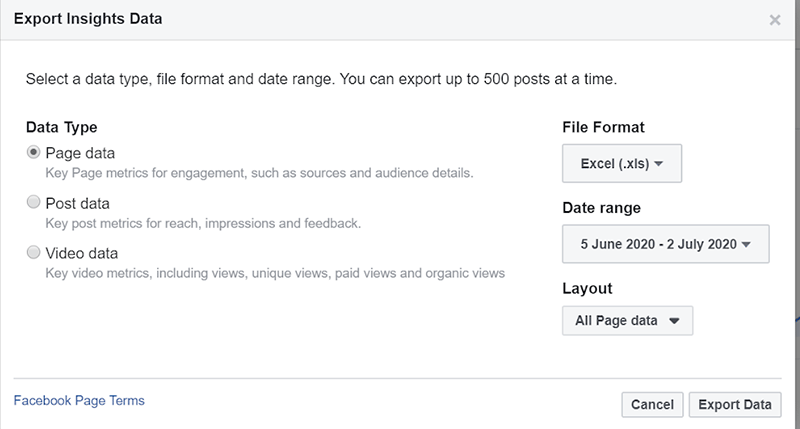800x429 pixels.
Task: Click the arrow icon beside All Page data
Action: coord(674,321)
